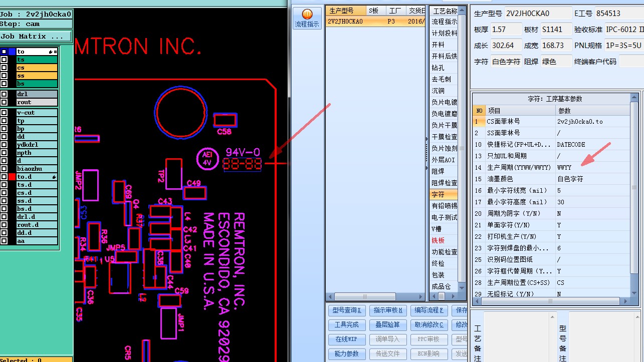Select the 钻孔 process step
Screen dimensions: 644x362
point(444,68)
